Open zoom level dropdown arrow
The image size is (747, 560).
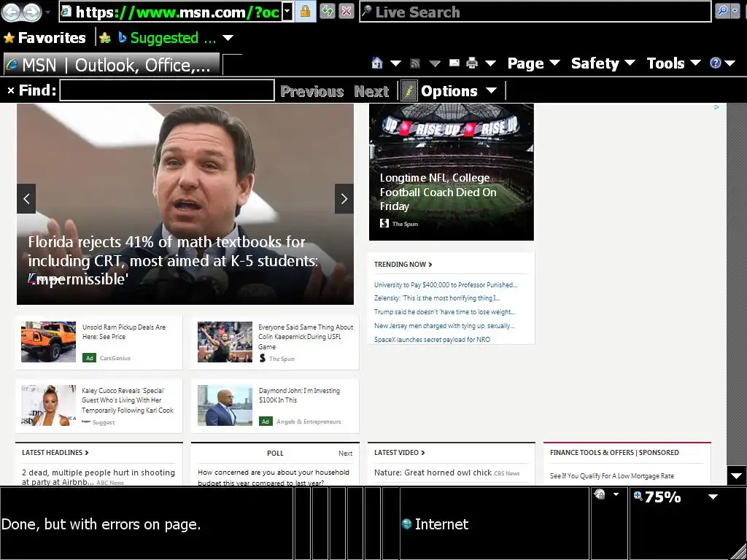point(713,497)
